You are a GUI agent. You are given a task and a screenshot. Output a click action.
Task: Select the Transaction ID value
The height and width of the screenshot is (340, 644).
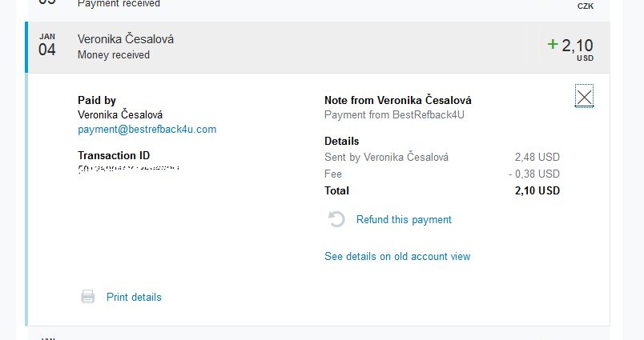click(x=128, y=169)
